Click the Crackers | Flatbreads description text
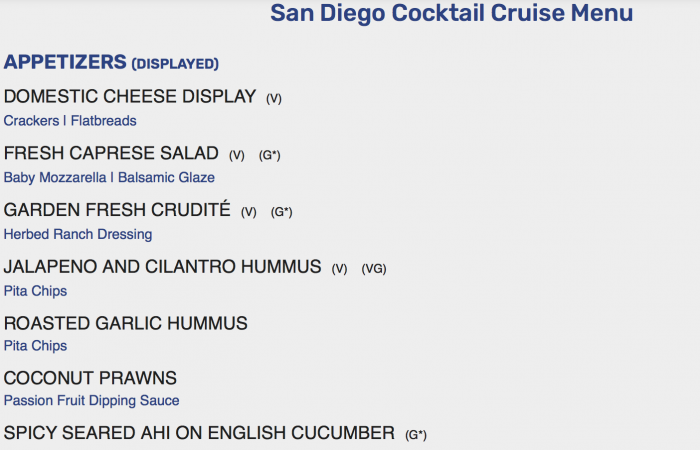Screen dimensions: 700x450 click(x=70, y=121)
